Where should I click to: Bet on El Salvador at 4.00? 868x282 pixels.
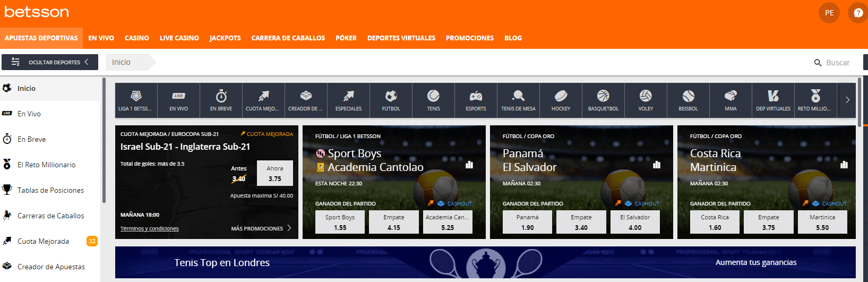click(635, 222)
